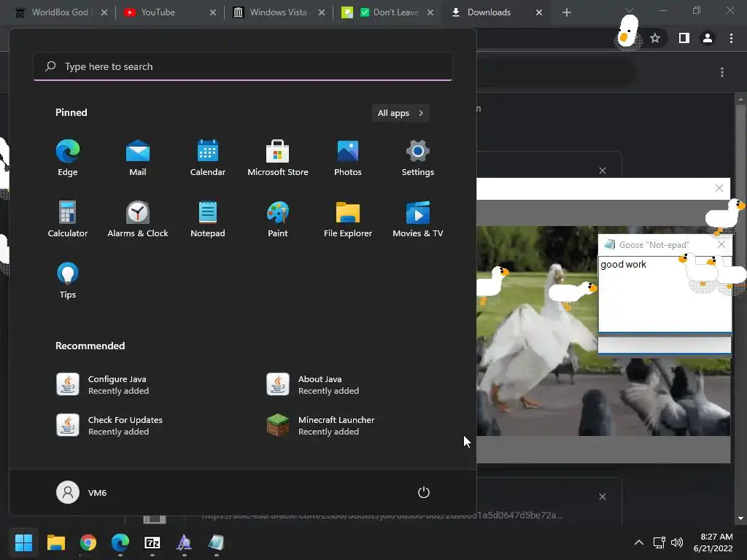The image size is (747, 560).
Task: Bookmark this page with the star
Action: [655, 38]
